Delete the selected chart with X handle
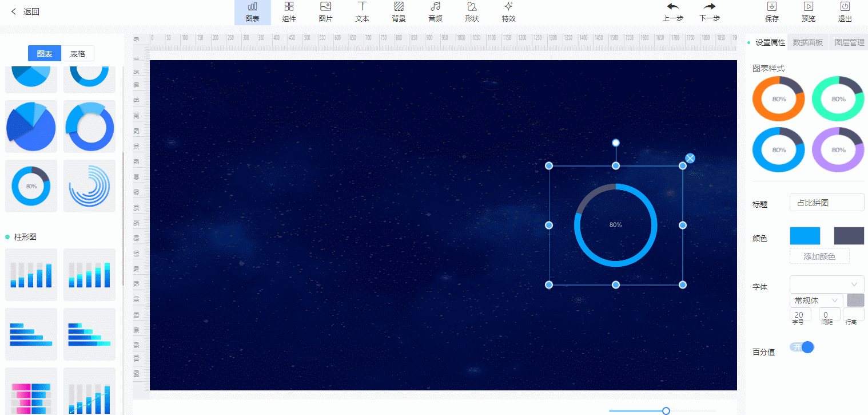The height and width of the screenshot is (415, 868). click(690, 158)
